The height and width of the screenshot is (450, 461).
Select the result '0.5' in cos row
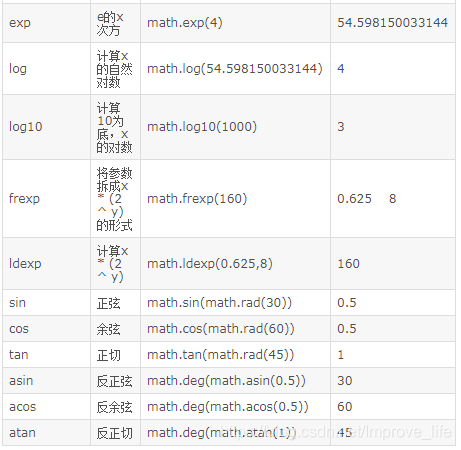[x=347, y=329]
